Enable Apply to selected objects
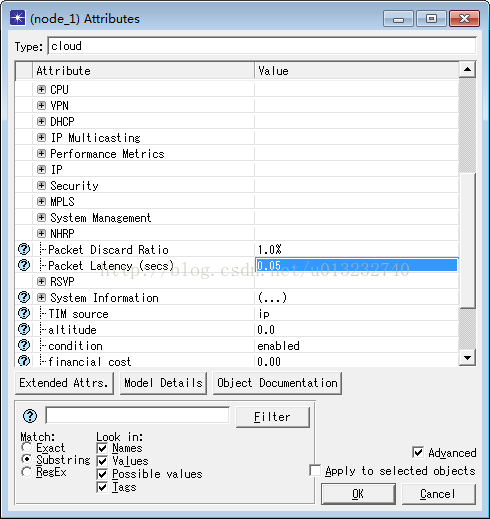 click(x=315, y=470)
